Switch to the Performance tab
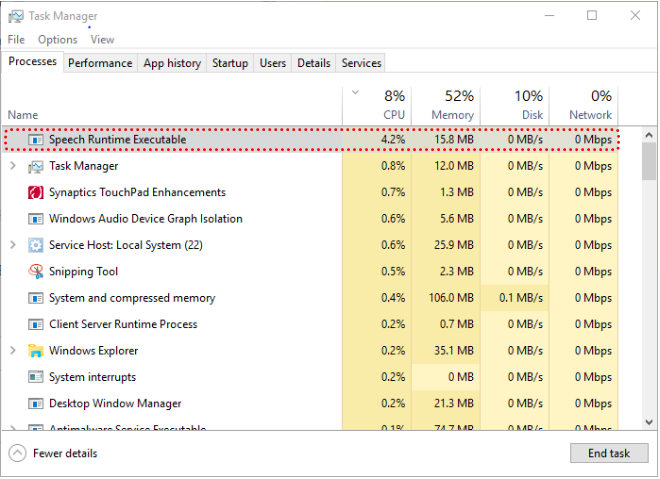 [100, 63]
